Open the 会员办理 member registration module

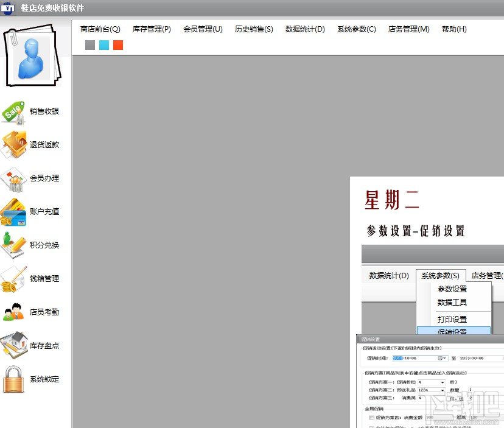[30, 178]
